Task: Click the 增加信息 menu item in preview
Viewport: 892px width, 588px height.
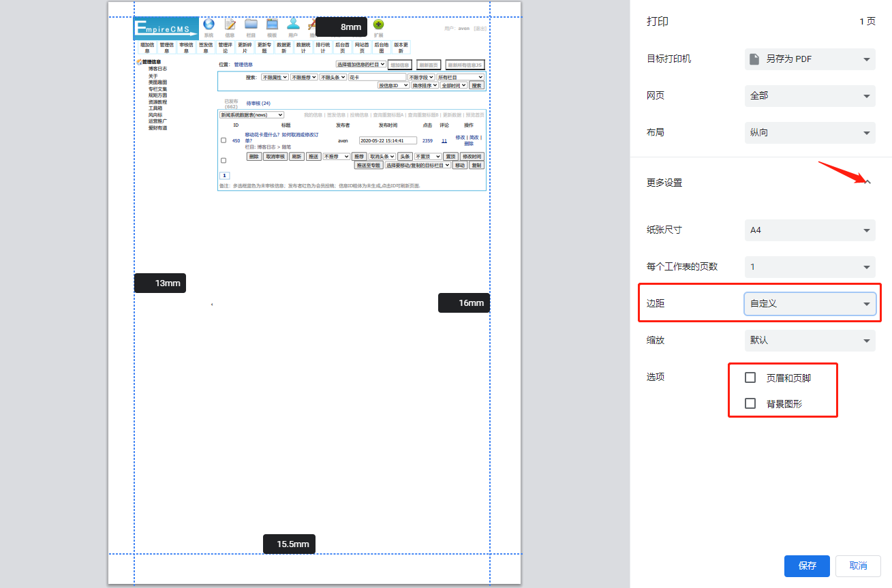Action: pyautogui.click(x=147, y=47)
